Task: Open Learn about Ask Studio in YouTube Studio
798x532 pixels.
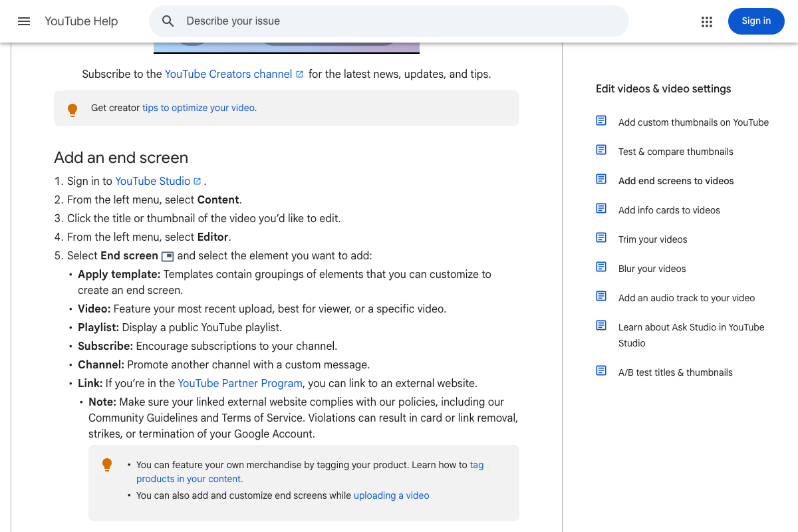Action: [x=691, y=335]
